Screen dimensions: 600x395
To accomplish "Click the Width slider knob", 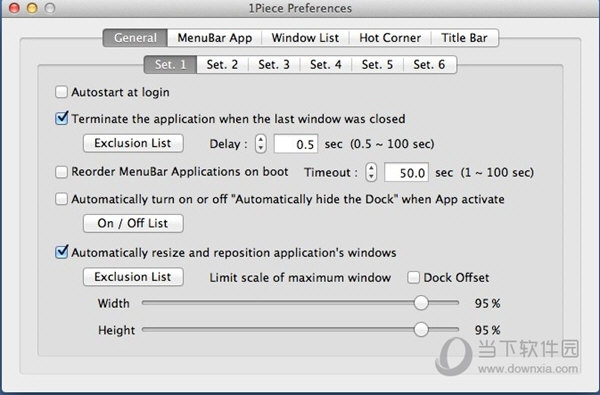I will coord(421,303).
